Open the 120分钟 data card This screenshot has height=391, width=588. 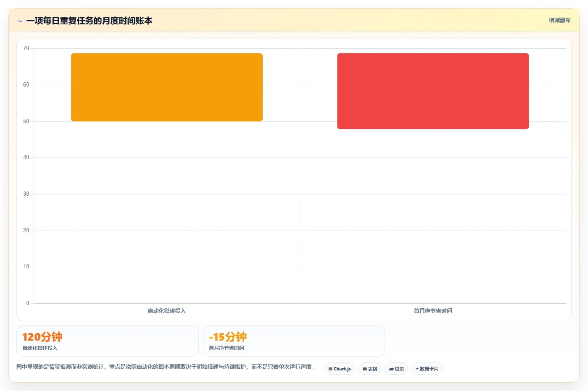(108, 341)
